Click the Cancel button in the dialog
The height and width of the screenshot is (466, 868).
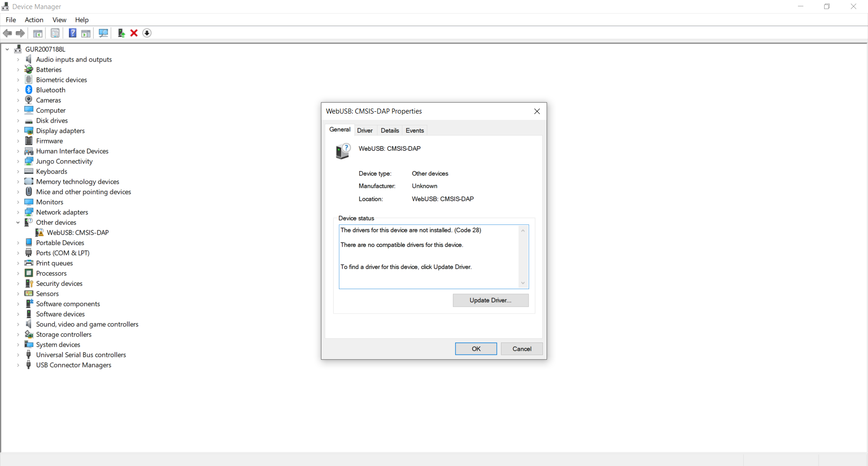click(x=522, y=348)
